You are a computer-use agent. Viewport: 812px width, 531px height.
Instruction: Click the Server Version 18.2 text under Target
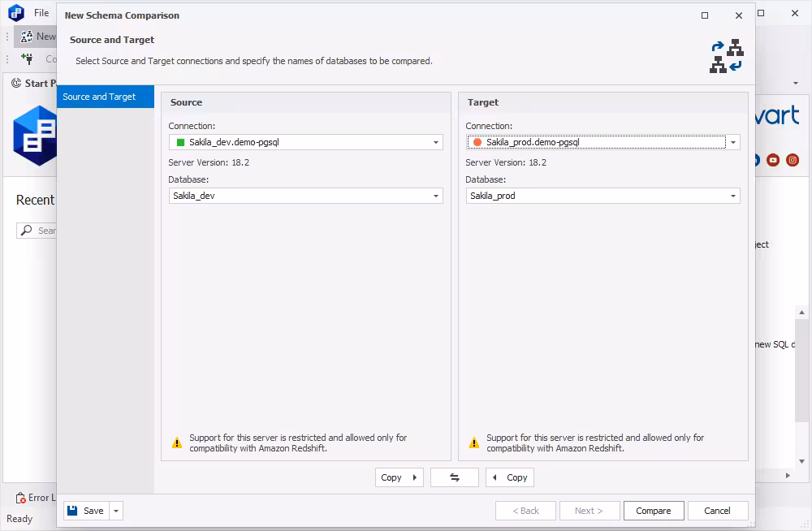506,162
